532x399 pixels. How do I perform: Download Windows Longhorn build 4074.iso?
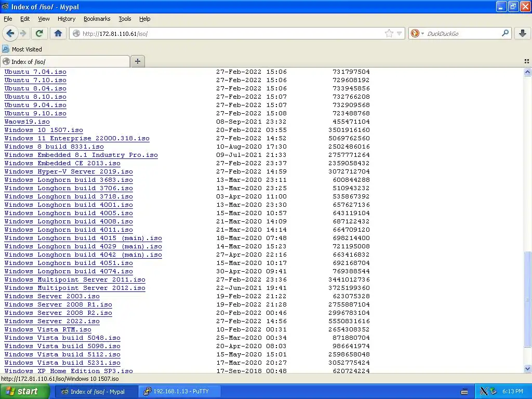click(x=69, y=271)
